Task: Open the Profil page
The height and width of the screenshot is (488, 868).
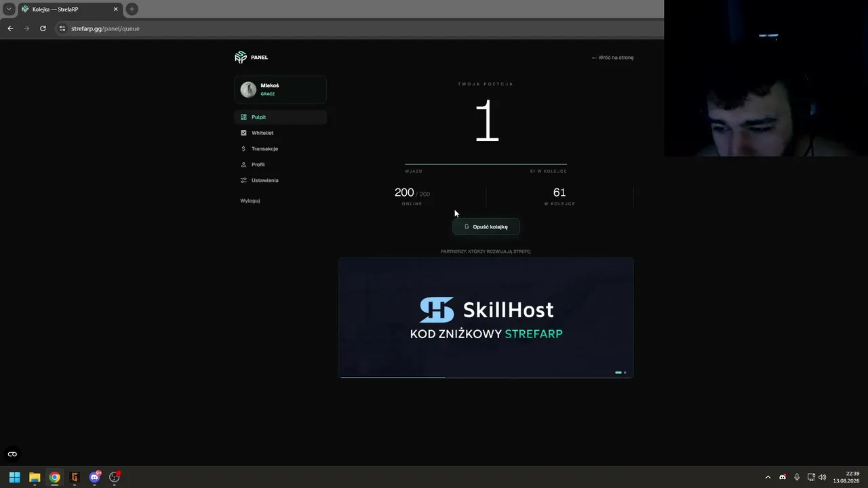Action: pyautogui.click(x=280, y=165)
